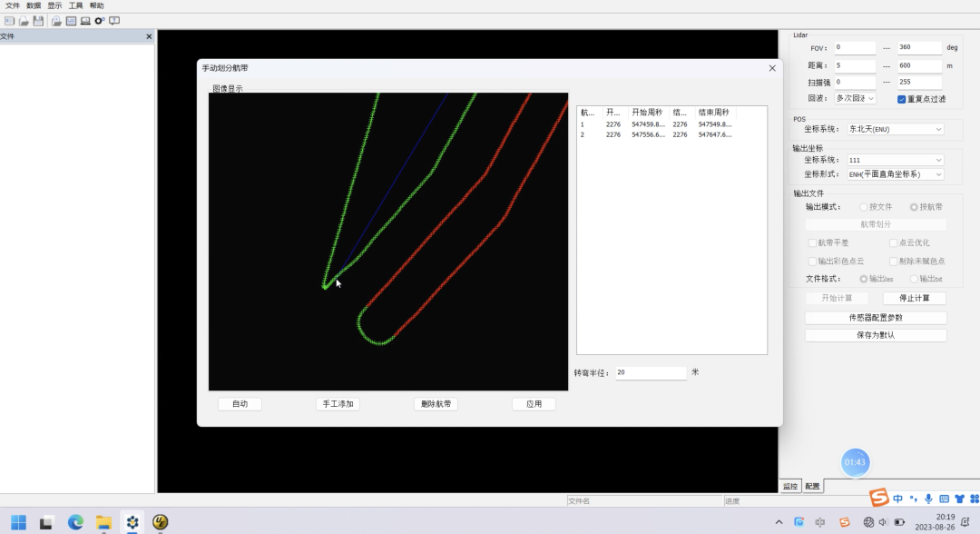The image size is (980, 534).
Task: Switch to the 监控 tab
Action: point(789,487)
